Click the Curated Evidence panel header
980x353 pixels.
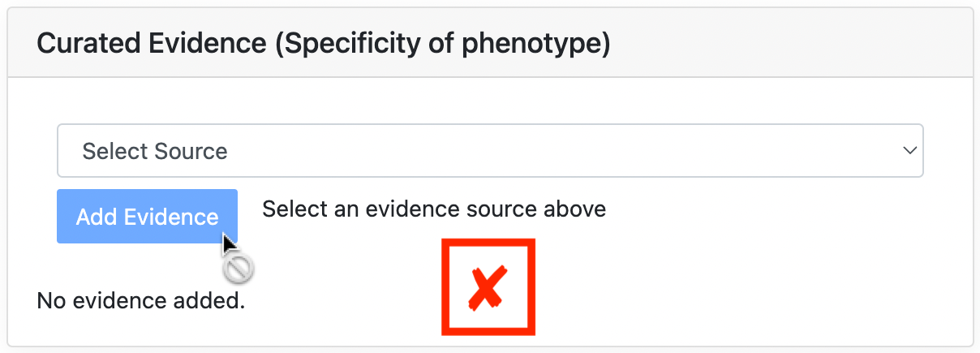[x=490, y=43]
